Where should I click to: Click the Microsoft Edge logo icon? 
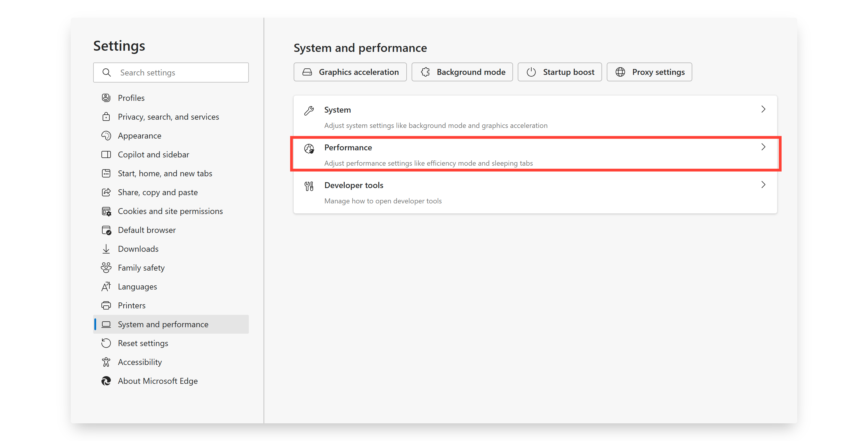106,381
